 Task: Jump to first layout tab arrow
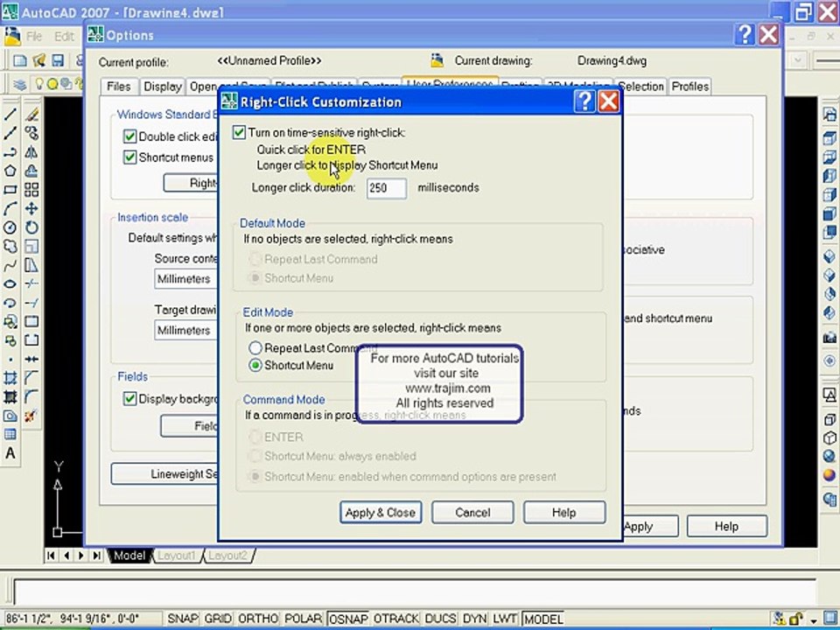coord(51,556)
